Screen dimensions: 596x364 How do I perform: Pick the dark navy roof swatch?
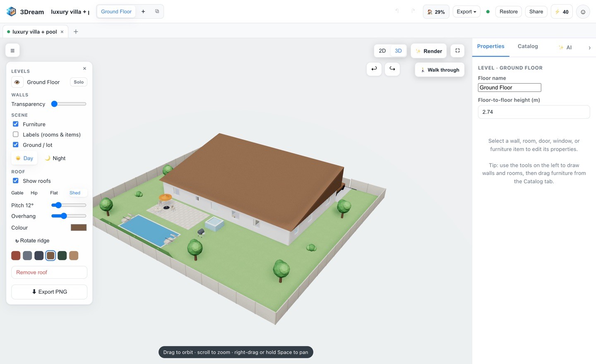pos(39,256)
